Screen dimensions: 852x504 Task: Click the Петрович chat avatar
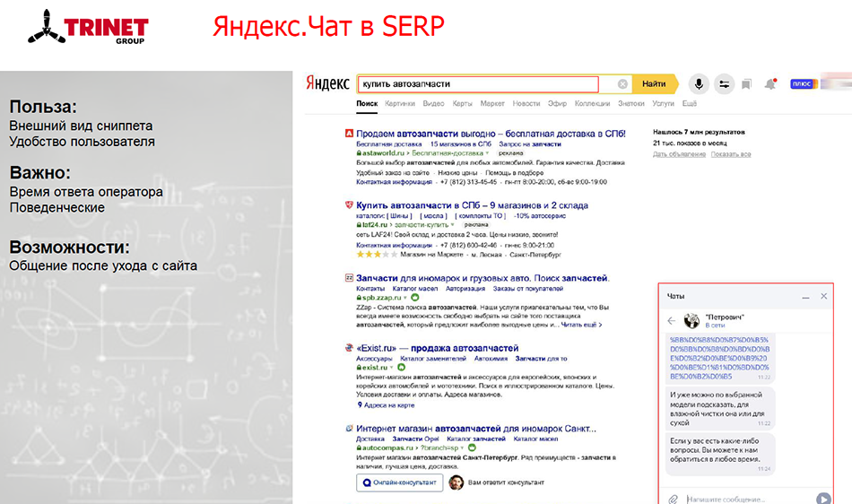click(x=691, y=320)
